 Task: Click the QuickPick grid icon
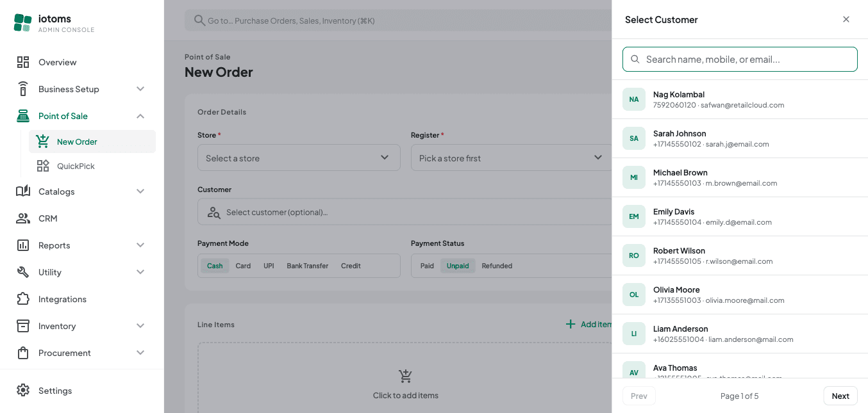click(x=43, y=166)
